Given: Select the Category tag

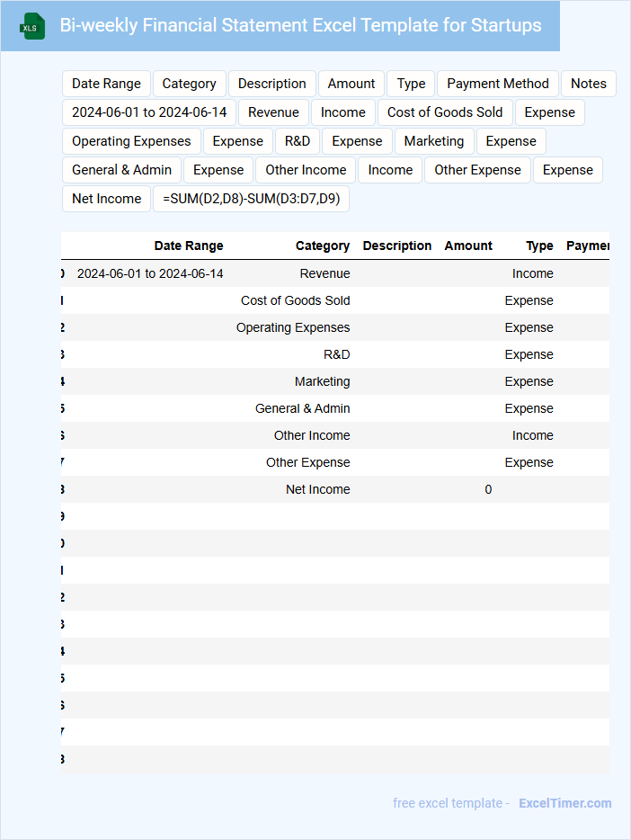Looking at the screenshot, I should click(x=189, y=84).
